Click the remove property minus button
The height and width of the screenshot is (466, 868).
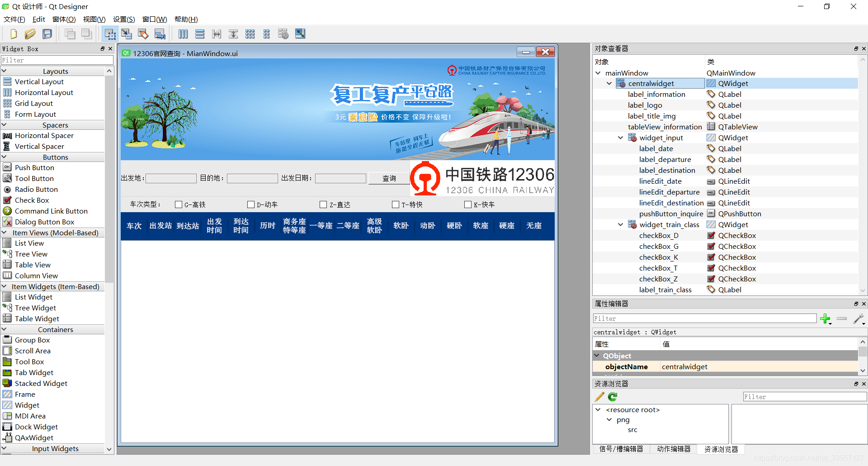coord(842,319)
